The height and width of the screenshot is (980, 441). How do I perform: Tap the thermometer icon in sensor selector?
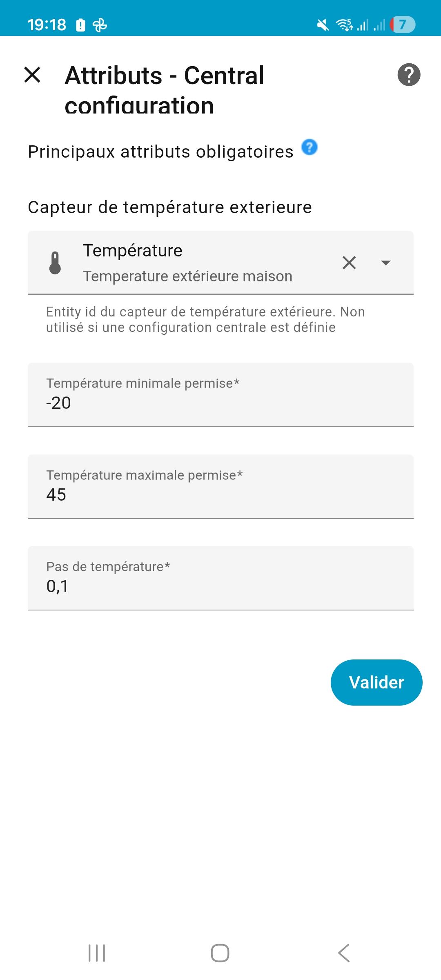pos(55,263)
